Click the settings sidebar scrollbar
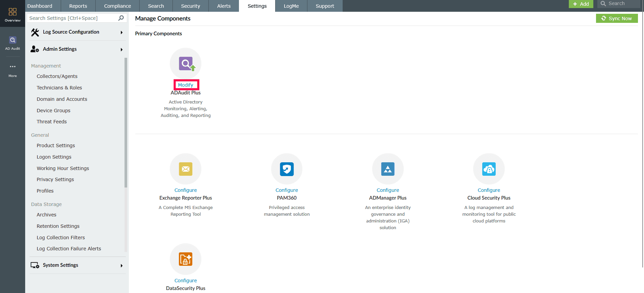This screenshot has width=644, height=293. (x=126, y=122)
